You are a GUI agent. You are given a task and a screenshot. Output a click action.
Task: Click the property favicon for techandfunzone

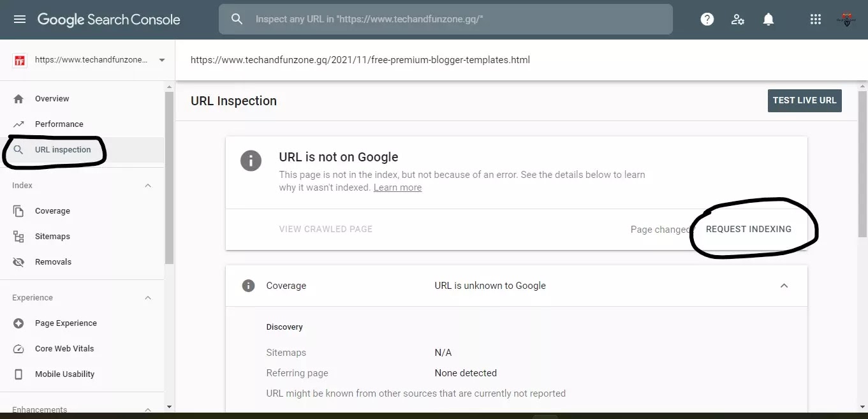19,61
